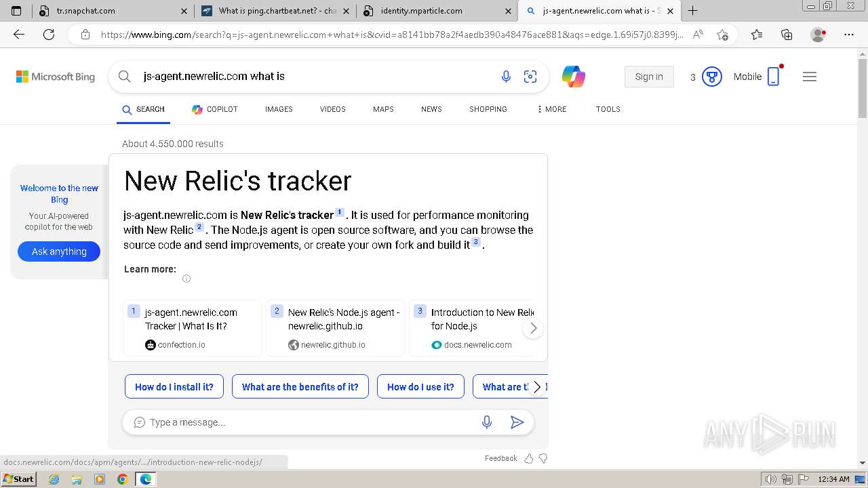Select the IMAGES search tab
This screenshot has height=488, width=868.
pos(279,109)
